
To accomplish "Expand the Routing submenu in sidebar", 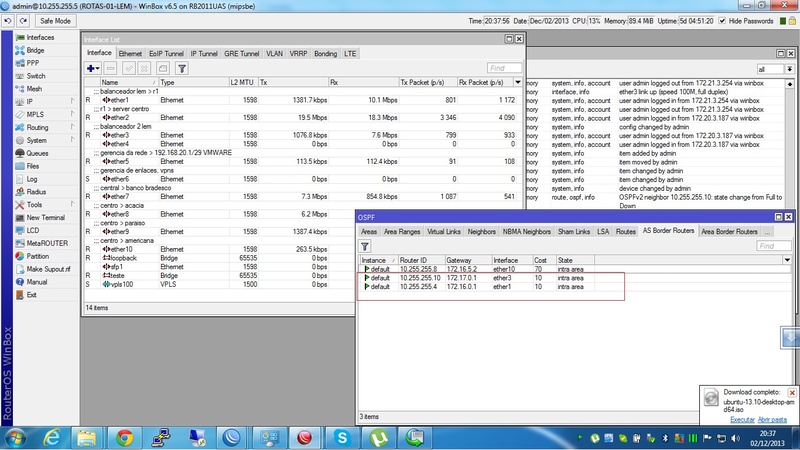I will [x=37, y=127].
